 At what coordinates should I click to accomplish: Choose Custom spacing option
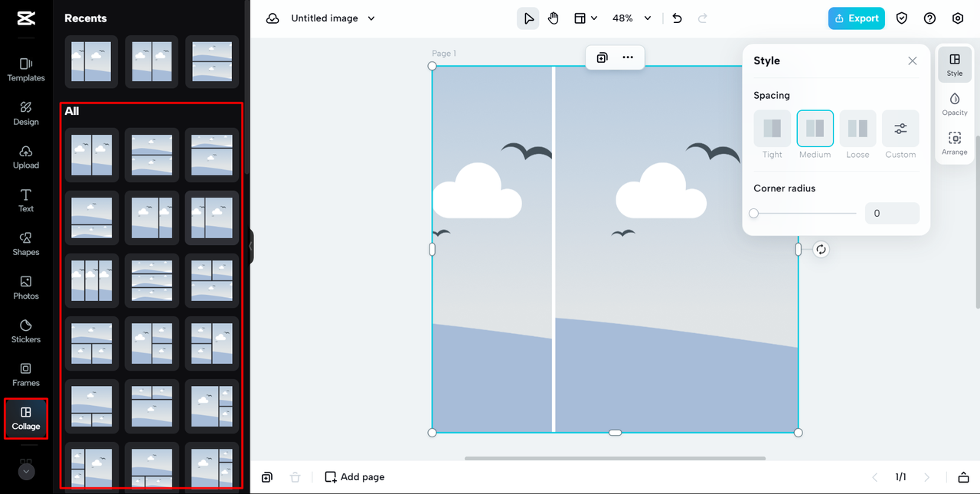[900, 135]
